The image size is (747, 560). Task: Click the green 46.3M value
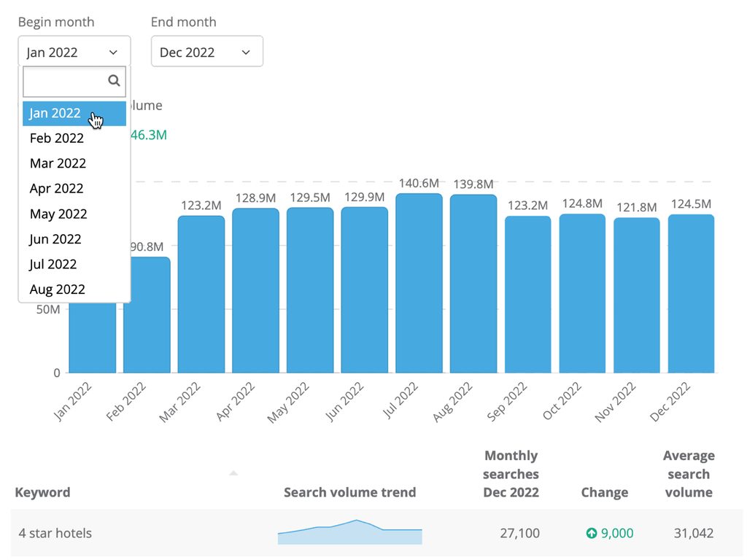[x=149, y=135]
